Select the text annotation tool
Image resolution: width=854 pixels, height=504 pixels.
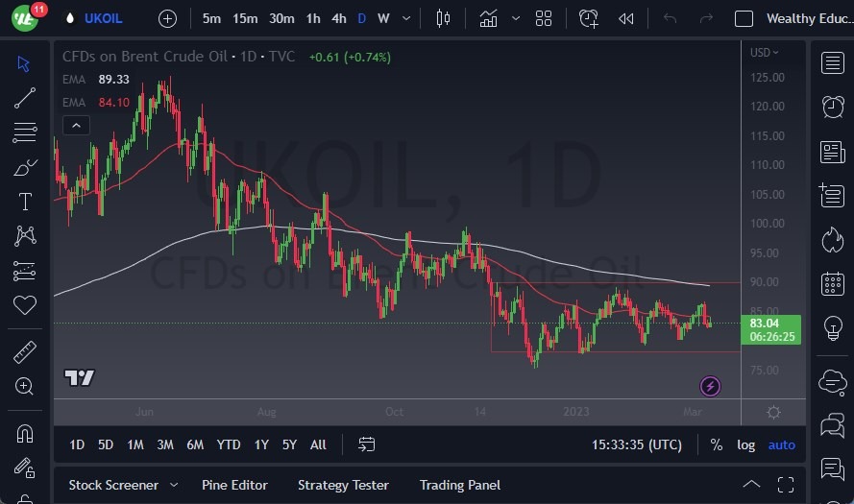pos(25,202)
